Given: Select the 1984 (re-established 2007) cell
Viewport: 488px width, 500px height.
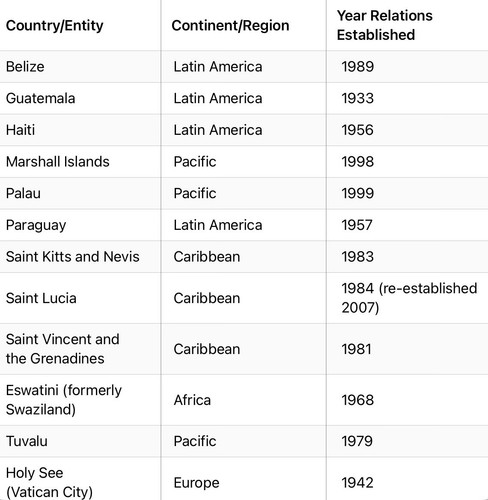Looking at the screenshot, I should click(x=409, y=298).
